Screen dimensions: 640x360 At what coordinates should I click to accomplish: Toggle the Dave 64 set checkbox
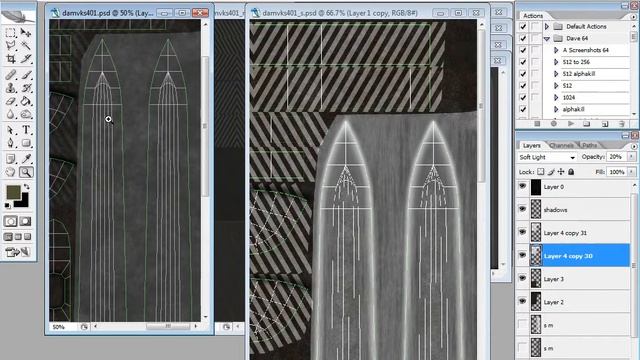523,38
